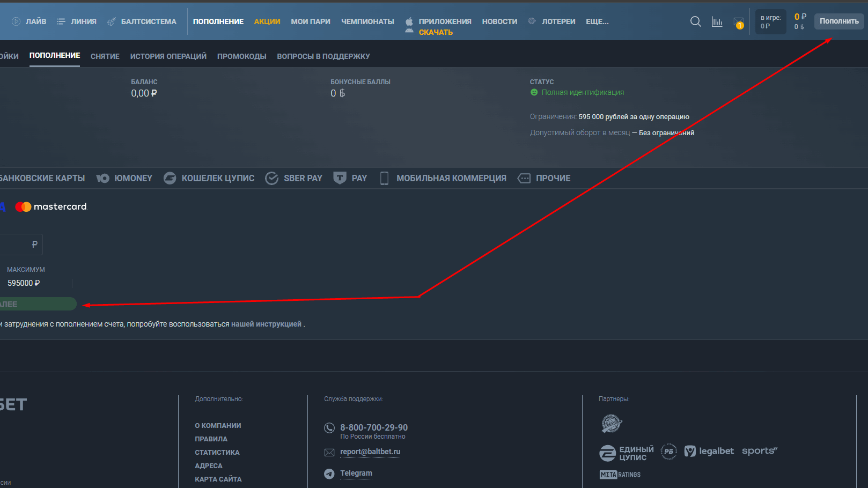Click the Android app icon
868x488 pixels.
[409, 31]
